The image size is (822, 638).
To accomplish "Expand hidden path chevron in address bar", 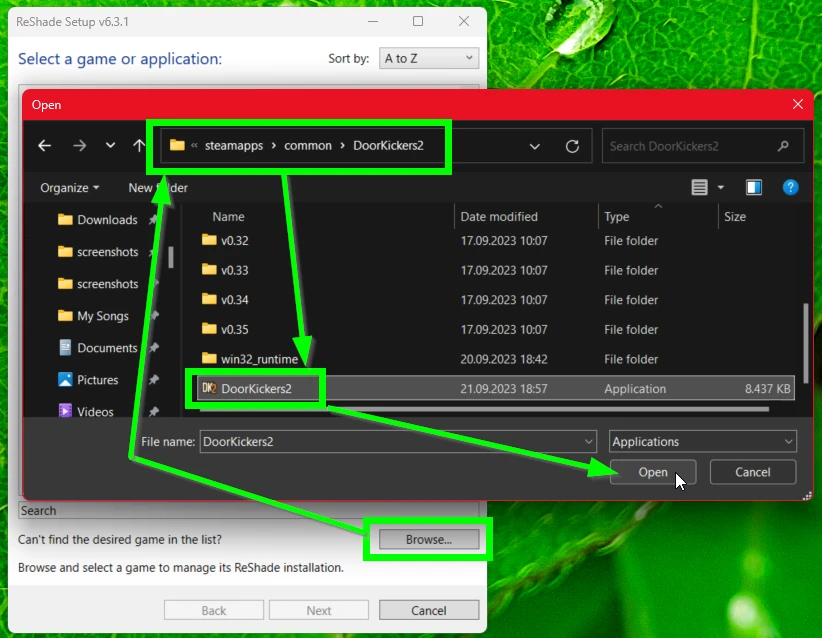I will coord(194,145).
